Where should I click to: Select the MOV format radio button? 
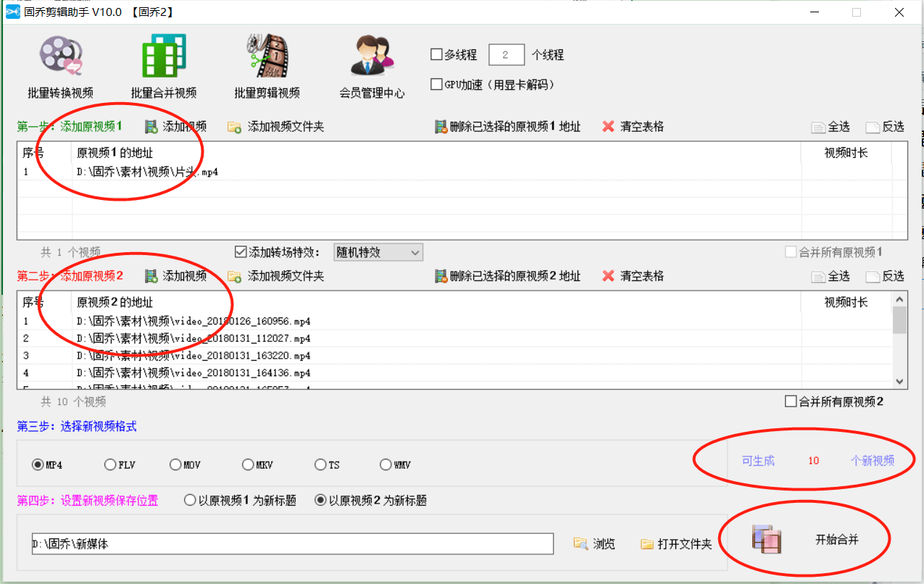175,465
